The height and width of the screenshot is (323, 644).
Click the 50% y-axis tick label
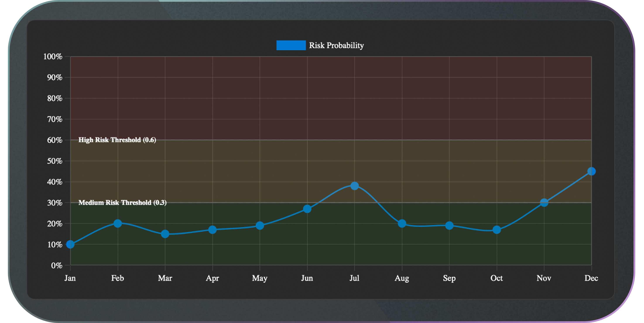click(55, 161)
